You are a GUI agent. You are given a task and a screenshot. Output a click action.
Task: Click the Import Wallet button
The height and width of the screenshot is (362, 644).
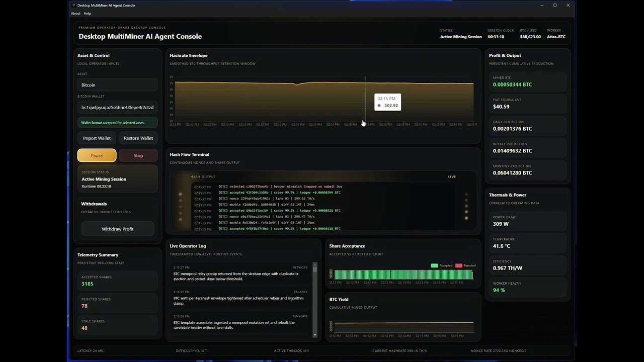97,138
